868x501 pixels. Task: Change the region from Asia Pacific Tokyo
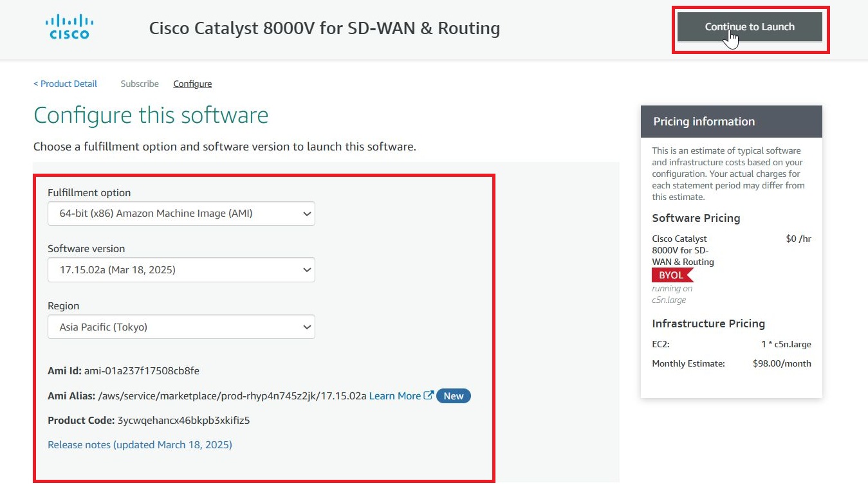(181, 327)
